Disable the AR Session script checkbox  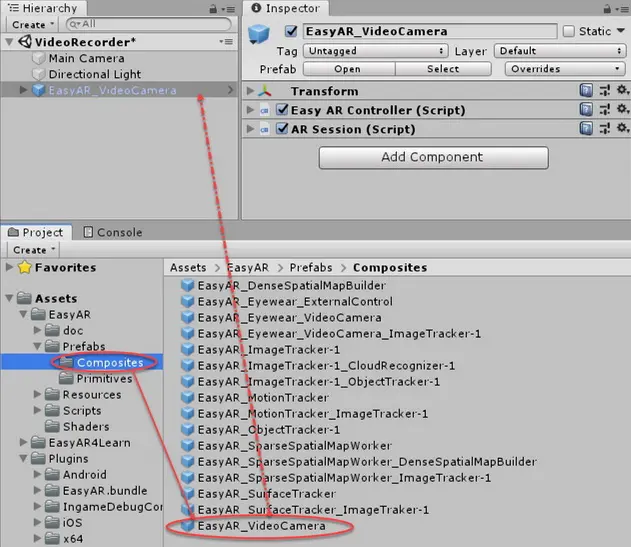click(282, 129)
